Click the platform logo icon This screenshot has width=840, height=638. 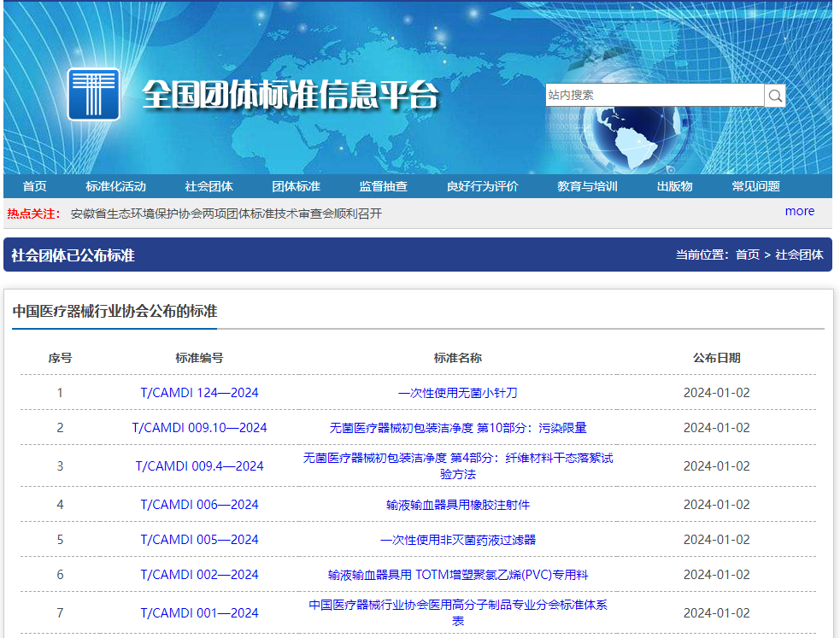(94, 94)
